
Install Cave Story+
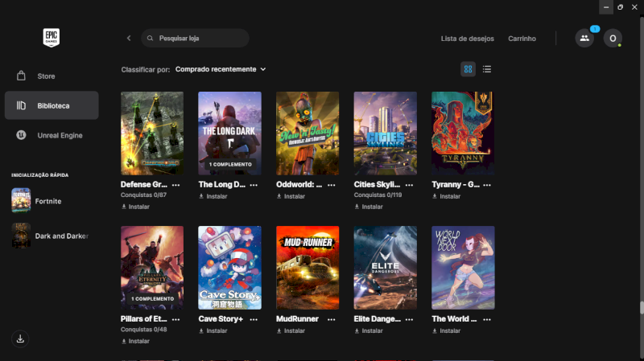[x=213, y=331]
